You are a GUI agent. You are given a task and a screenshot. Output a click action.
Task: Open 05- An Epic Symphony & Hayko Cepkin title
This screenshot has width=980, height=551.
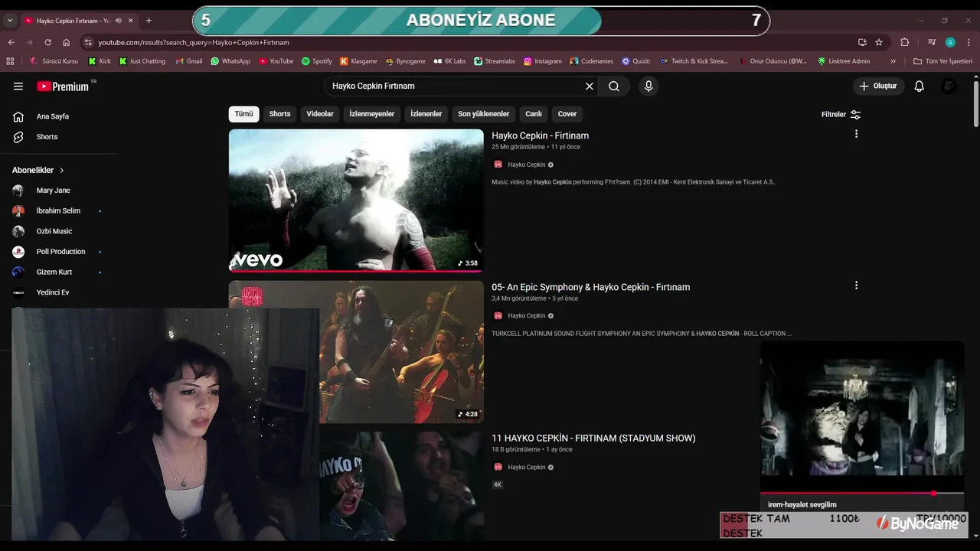coord(590,287)
